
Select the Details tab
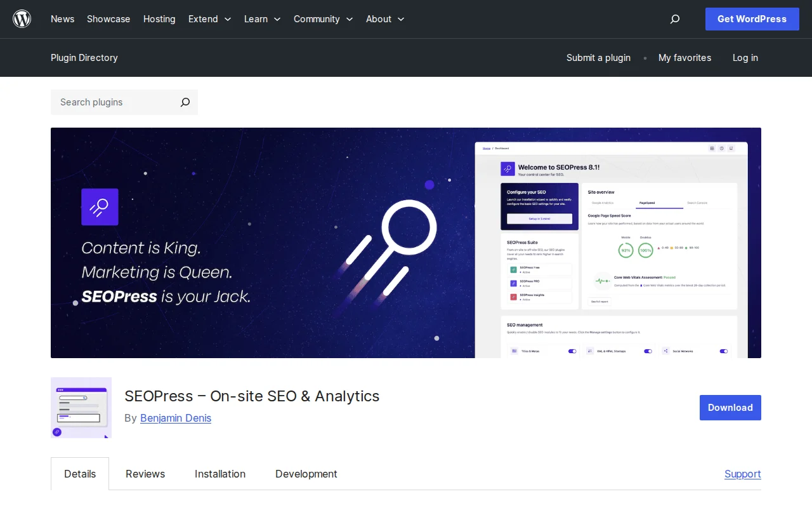[80, 474]
